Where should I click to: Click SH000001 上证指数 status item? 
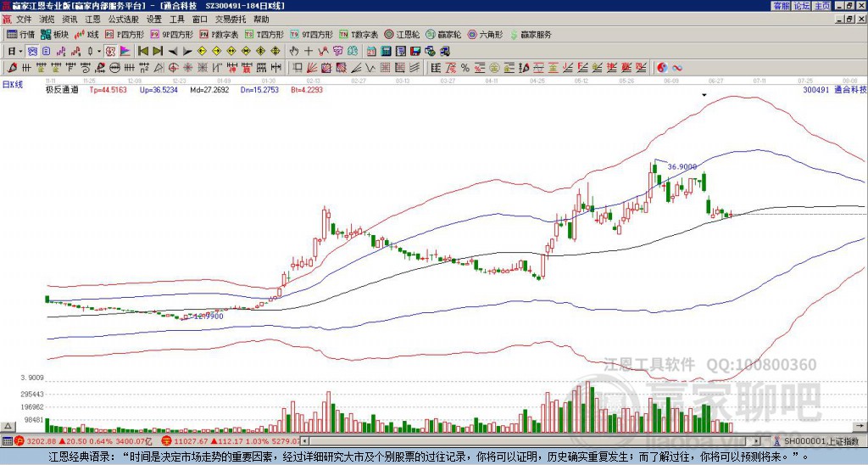(x=821, y=441)
